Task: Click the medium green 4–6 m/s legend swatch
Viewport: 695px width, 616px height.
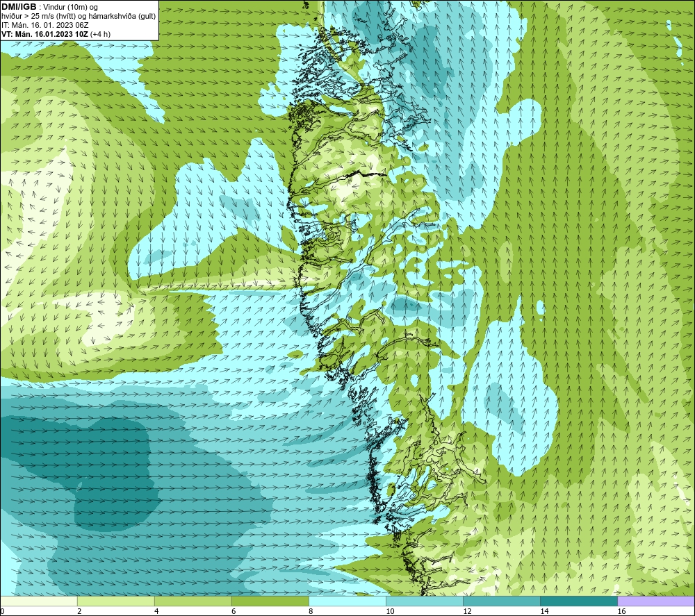Action: coord(193,601)
